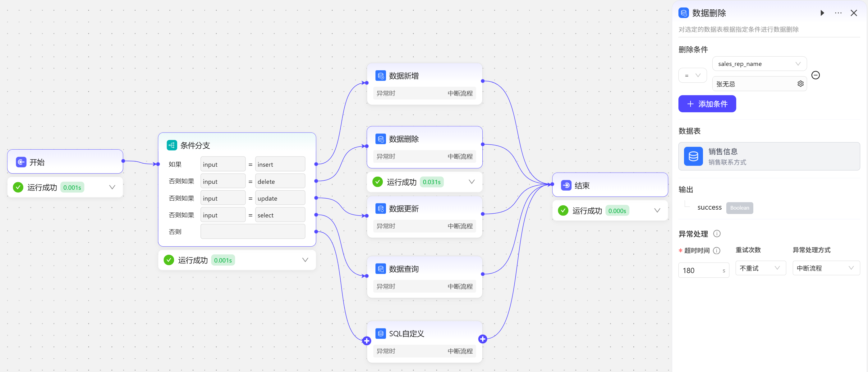This screenshot has width=868, height=372.
Task: Click the 180 timeout input field
Action: (700, 270)
